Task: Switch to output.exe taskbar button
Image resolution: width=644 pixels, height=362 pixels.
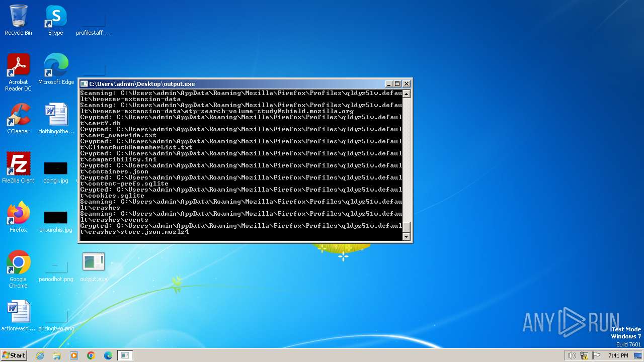Action: point(125,355)
